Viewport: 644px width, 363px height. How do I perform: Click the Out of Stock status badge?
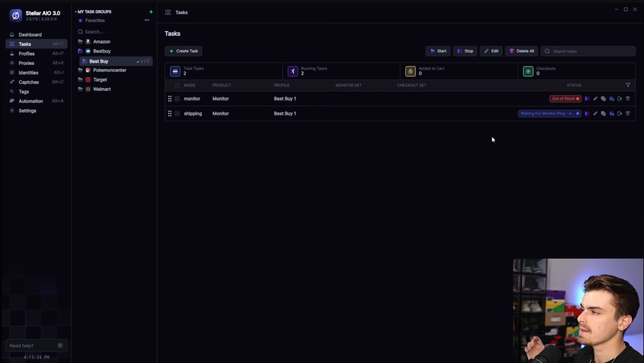click(x=565, y=99)
